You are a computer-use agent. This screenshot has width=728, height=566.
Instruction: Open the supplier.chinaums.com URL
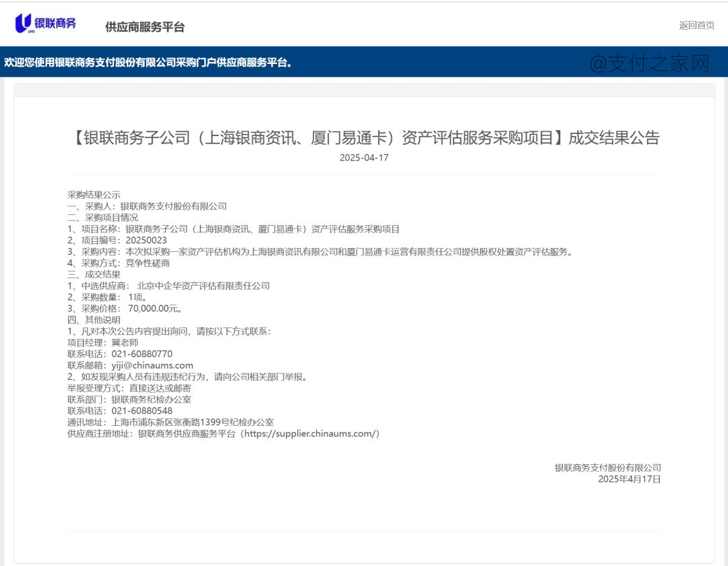[311, 434]
